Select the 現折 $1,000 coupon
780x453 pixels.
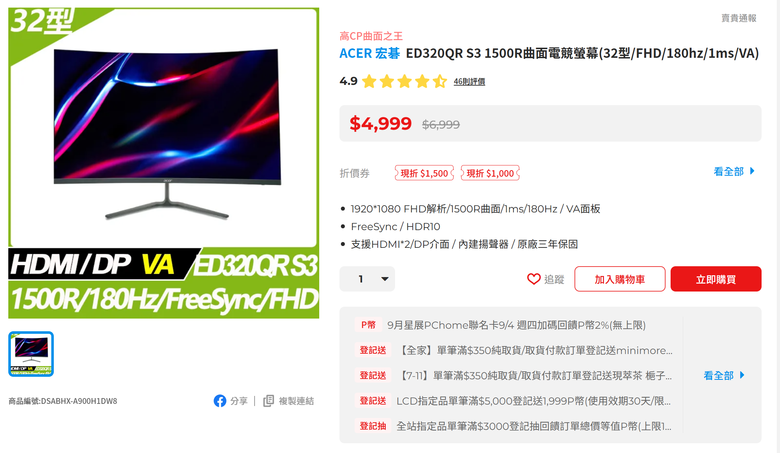pos(490,173)
